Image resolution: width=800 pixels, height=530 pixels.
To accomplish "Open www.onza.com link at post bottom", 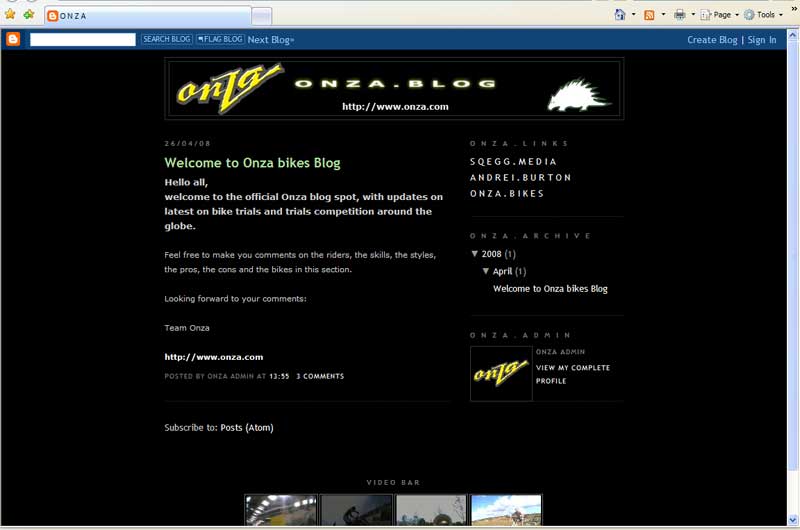I will [x=214, y=357].
